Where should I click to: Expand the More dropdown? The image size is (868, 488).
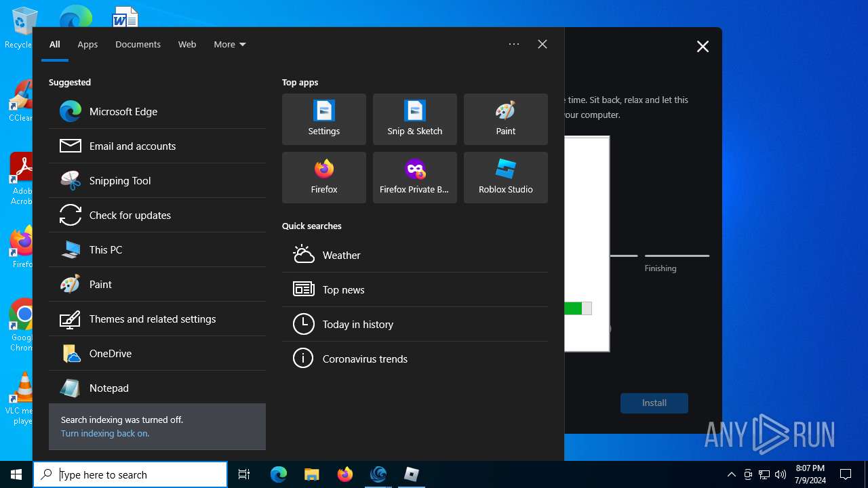(230, 44)
